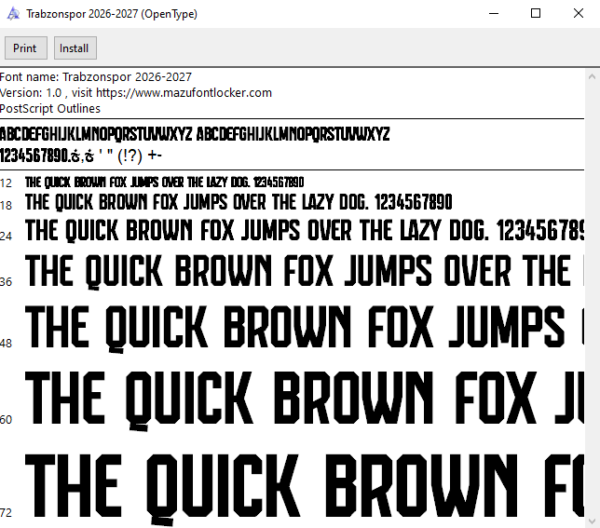Click the title 'Trabzonspor 2026-2027 (OpenType)'
The height and width of the screenshot is (528, 600).
112,14
